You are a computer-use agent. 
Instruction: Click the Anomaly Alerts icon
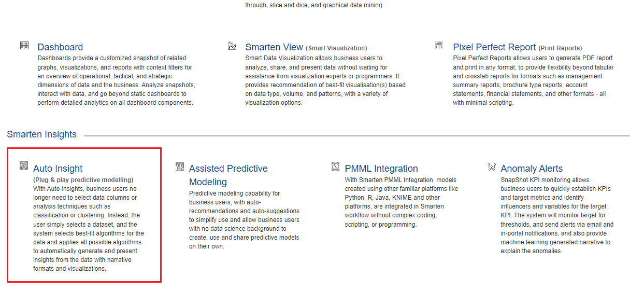coord(492,167)
